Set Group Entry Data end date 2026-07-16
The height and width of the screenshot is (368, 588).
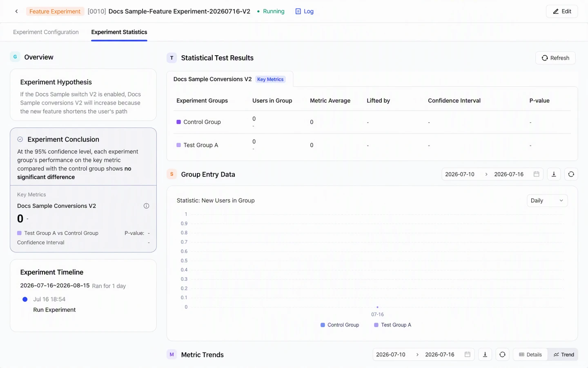tap(509, 174)
